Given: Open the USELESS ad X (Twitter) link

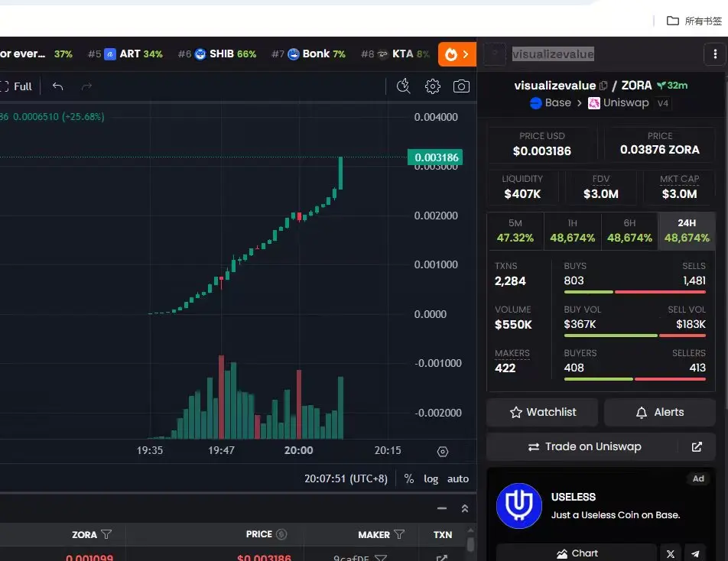Looking at the screenshot, I should (671, 553).
